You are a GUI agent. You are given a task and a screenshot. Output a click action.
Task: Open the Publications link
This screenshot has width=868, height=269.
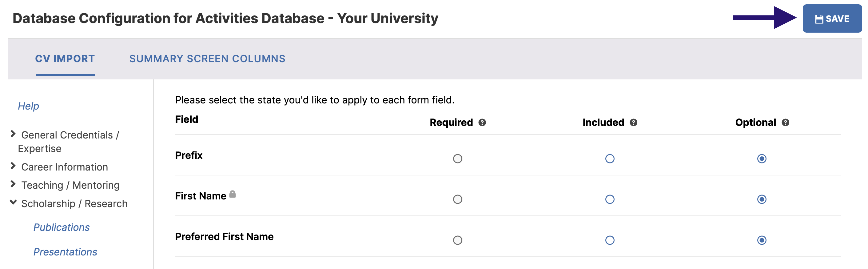(x=61, y=227)
